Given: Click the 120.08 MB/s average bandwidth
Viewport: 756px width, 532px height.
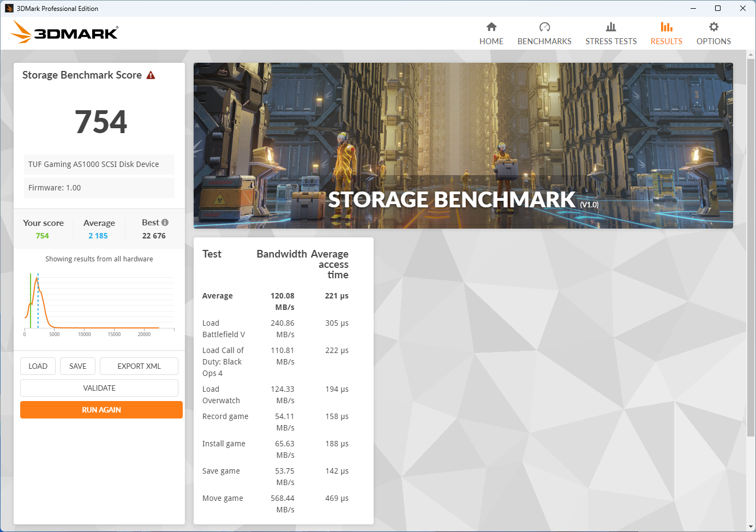Looking at the screenshot, I should click(x=283, y=302).
